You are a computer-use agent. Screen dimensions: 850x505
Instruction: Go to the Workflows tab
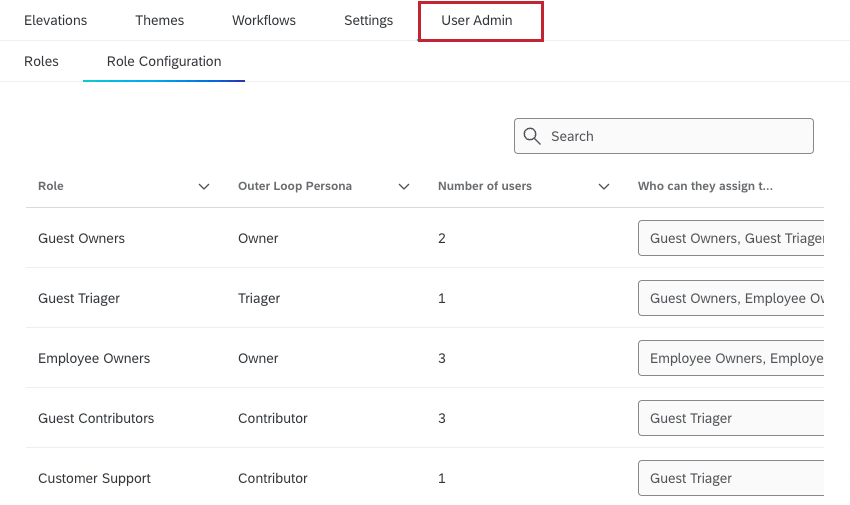pyautogui.click(x=264, y=20)
